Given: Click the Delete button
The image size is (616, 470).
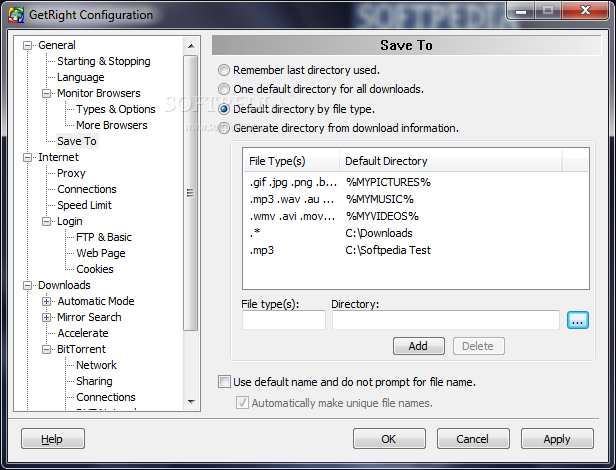Looking at the screenshot, I should tap(478, 346).
